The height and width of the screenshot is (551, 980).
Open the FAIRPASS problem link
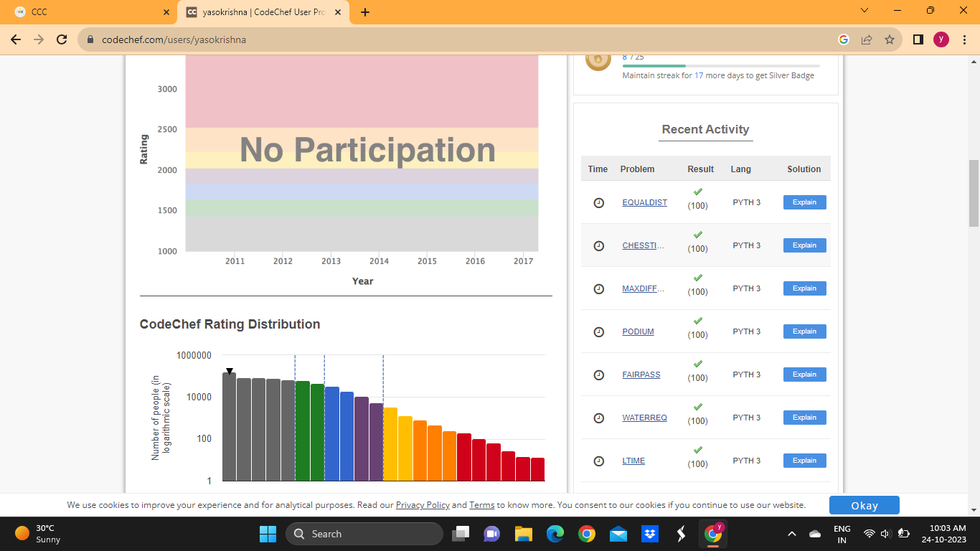pyautogui.click(x=641, y=375)
